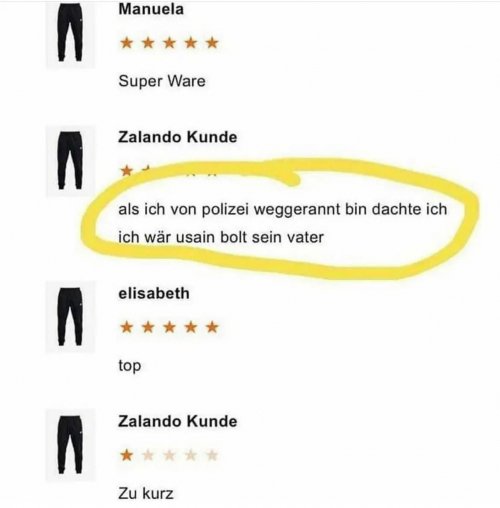Select pants thumbnail next to 'Zu kurz' review

coord(70,445)
